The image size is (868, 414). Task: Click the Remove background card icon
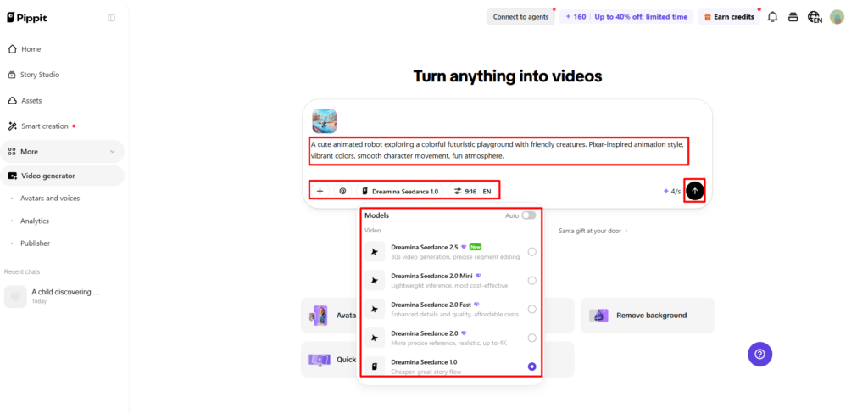click(x=598, y=316)
